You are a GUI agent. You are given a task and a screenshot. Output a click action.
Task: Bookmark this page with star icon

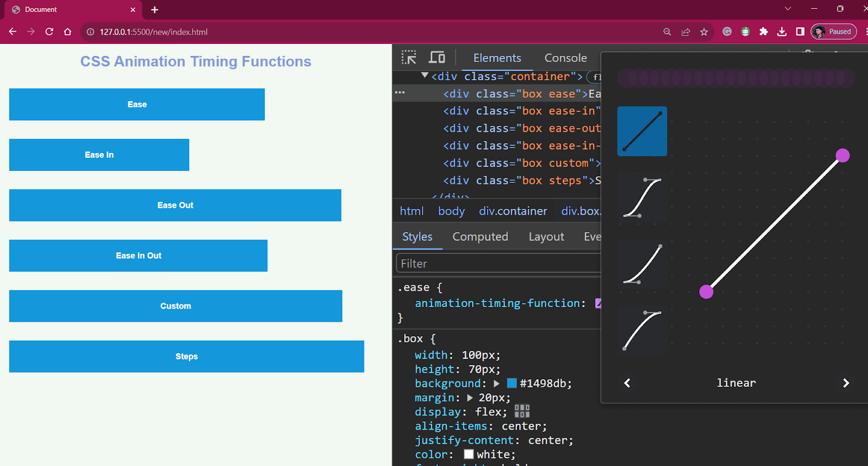tap(704, 32)
